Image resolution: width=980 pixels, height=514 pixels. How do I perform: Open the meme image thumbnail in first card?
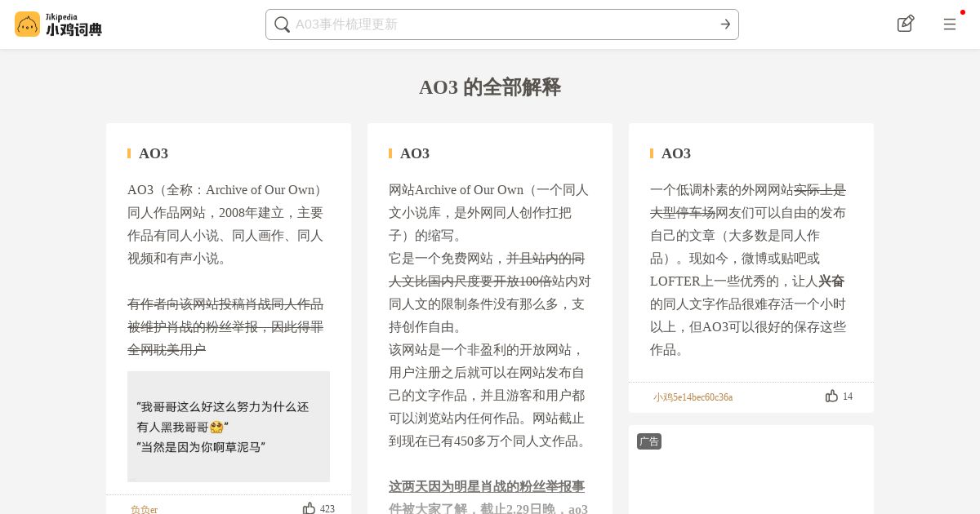point(229,427)
